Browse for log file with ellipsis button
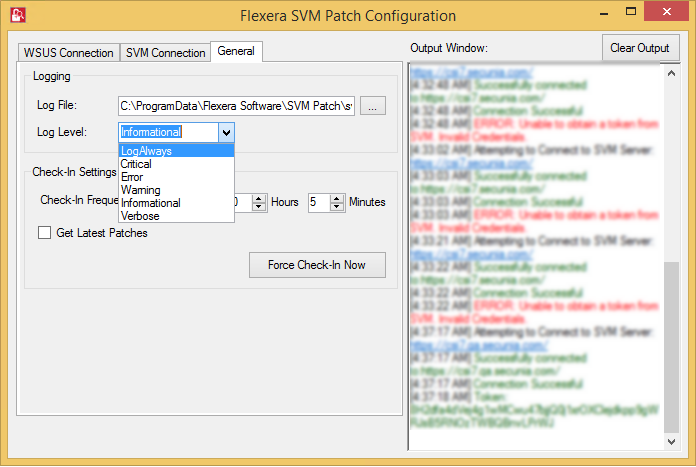Screen dimensions: 696x467 click(x=373, y=105)
